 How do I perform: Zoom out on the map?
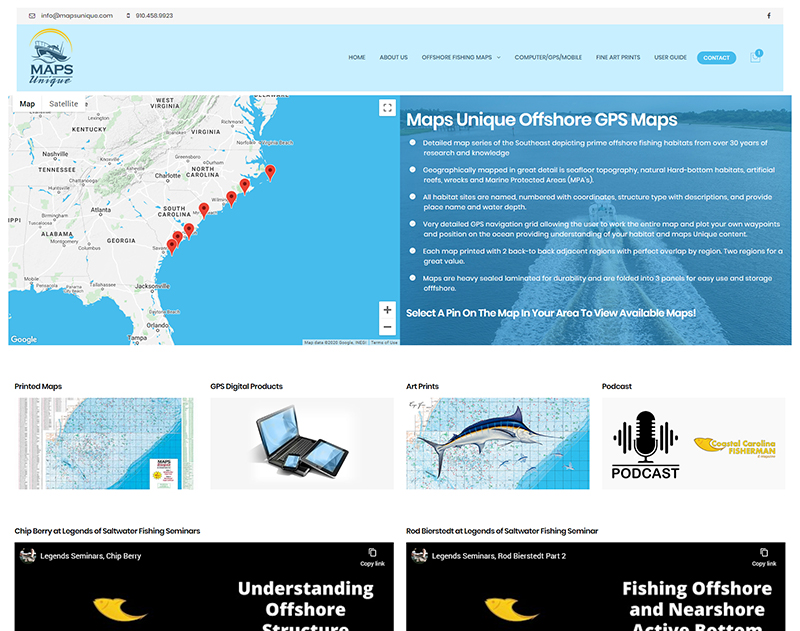(387, 326)
